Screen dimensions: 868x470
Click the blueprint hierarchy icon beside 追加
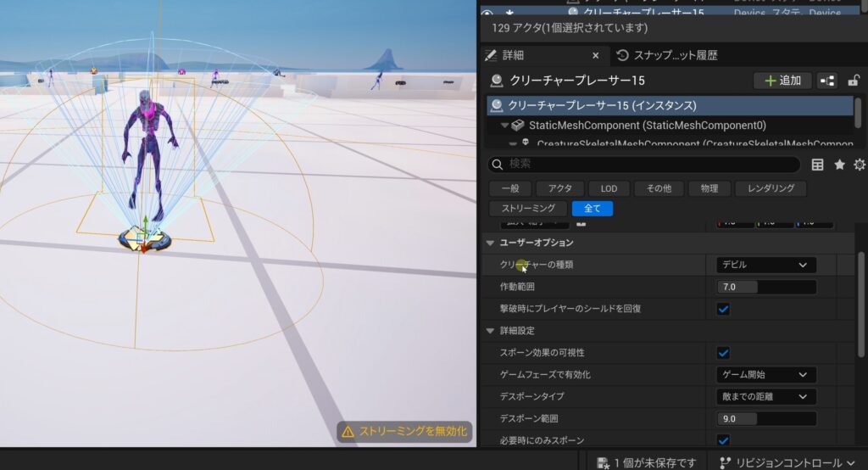pos(826,81)
